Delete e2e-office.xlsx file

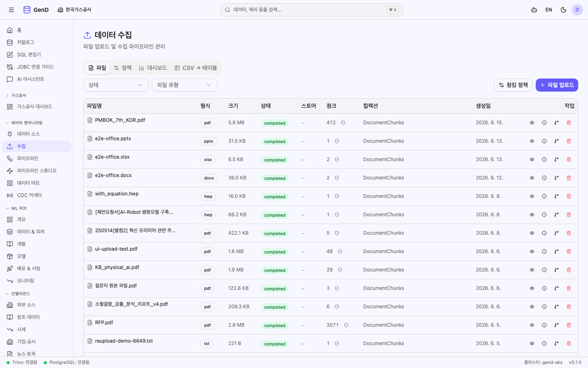click(x=569, y=159)
